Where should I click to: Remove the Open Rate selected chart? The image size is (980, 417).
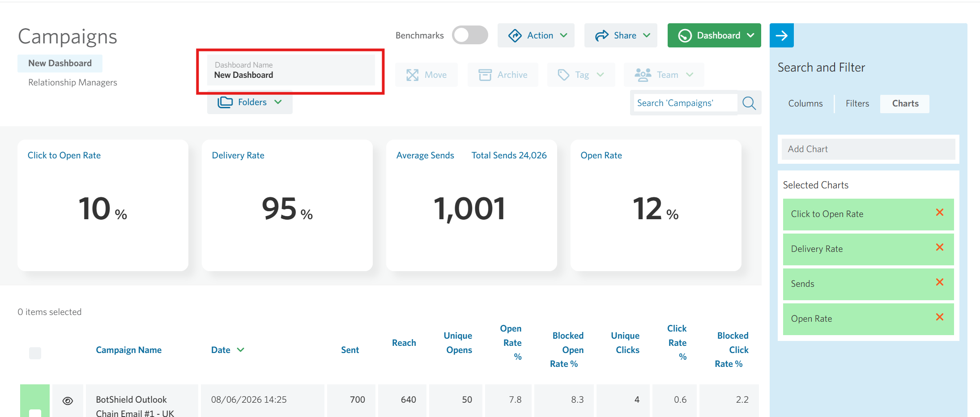click(x=940, y=317)
